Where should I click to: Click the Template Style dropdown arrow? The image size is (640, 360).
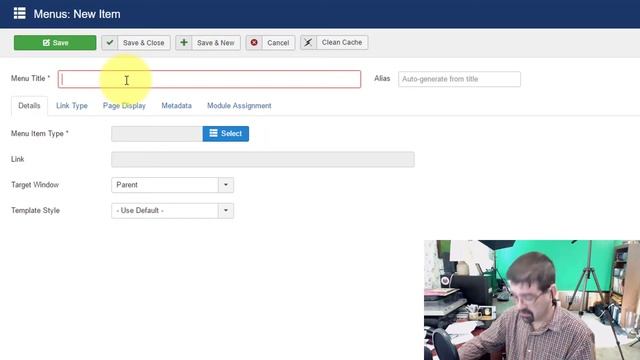coord(226,211)
